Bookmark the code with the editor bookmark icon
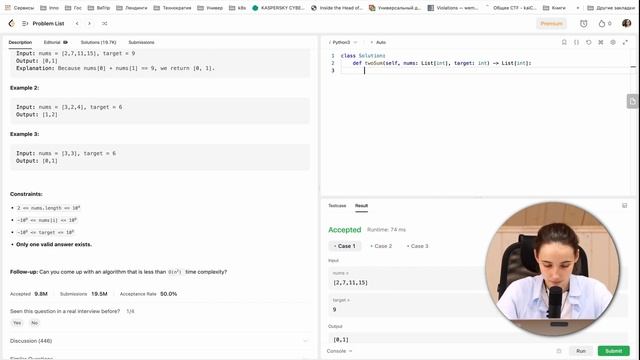This screenshot has height=360, width=640. pyautogui.click(x=564, y=42)
